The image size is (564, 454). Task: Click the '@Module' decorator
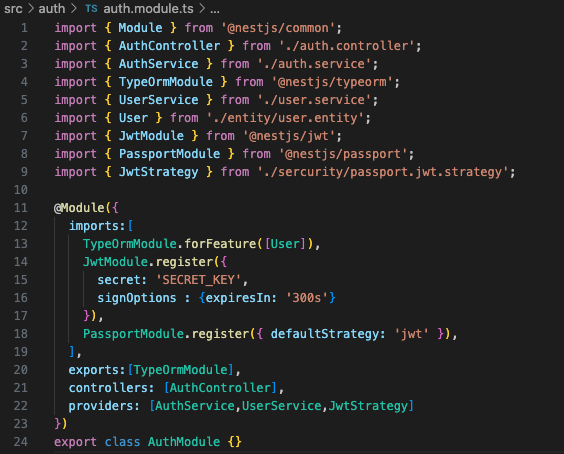point(79,208)
